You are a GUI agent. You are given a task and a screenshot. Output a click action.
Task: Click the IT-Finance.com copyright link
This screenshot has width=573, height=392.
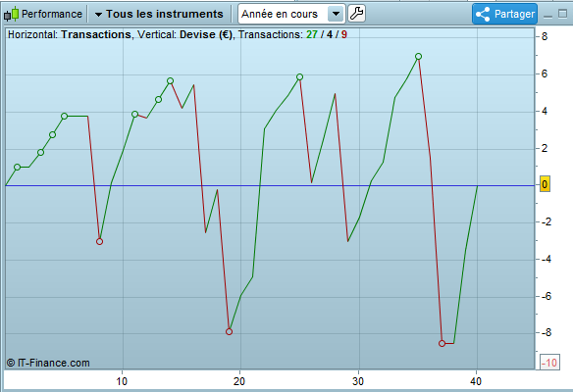[x=48, y=363]
